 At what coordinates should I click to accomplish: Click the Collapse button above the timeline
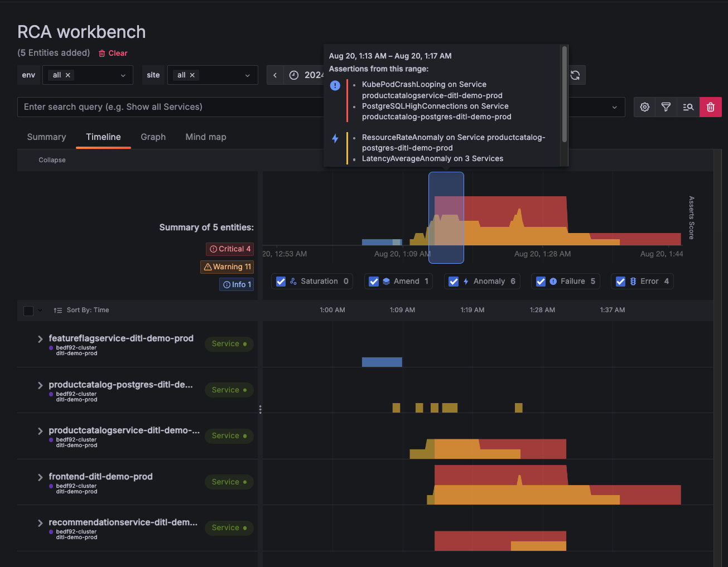tap(51, 160)
